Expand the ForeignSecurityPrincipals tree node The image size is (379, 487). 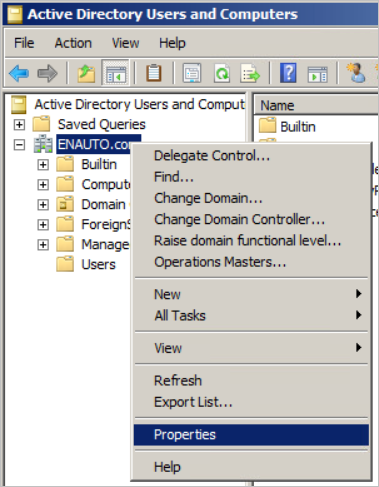[43, 224]
